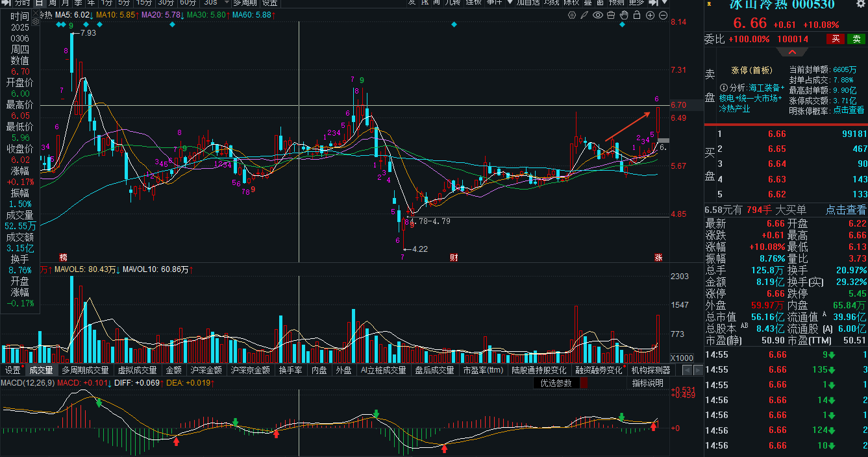This screenshot has width=868, height=457.
Task: Toggle the chart lock icon
Action: [638, 15]
